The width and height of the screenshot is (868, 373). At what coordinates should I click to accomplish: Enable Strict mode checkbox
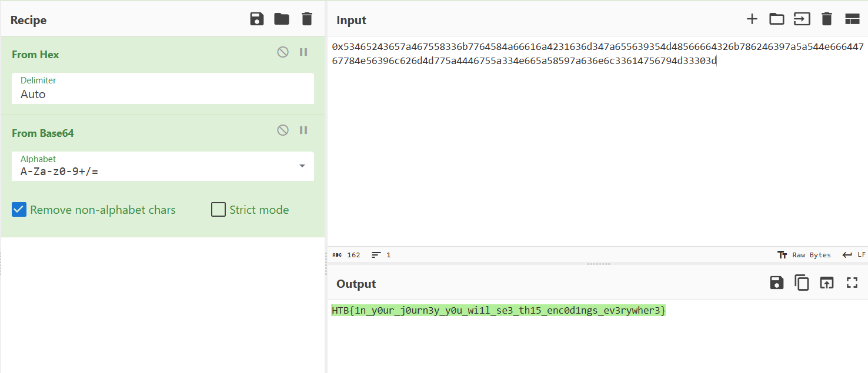(x=218, y=210)
